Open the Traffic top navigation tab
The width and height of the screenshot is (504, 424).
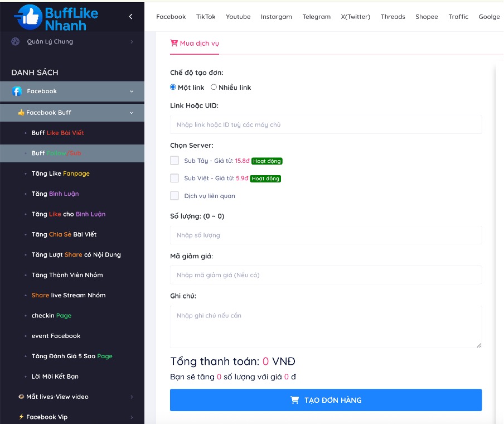click(458, 17)
